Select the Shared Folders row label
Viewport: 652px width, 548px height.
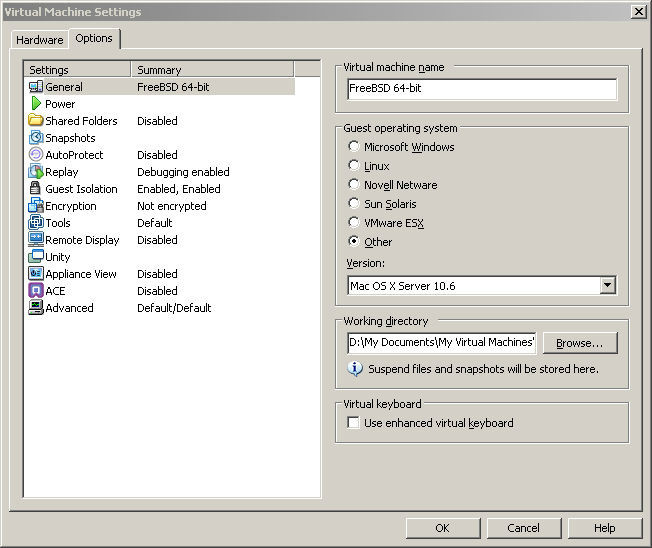82,121
